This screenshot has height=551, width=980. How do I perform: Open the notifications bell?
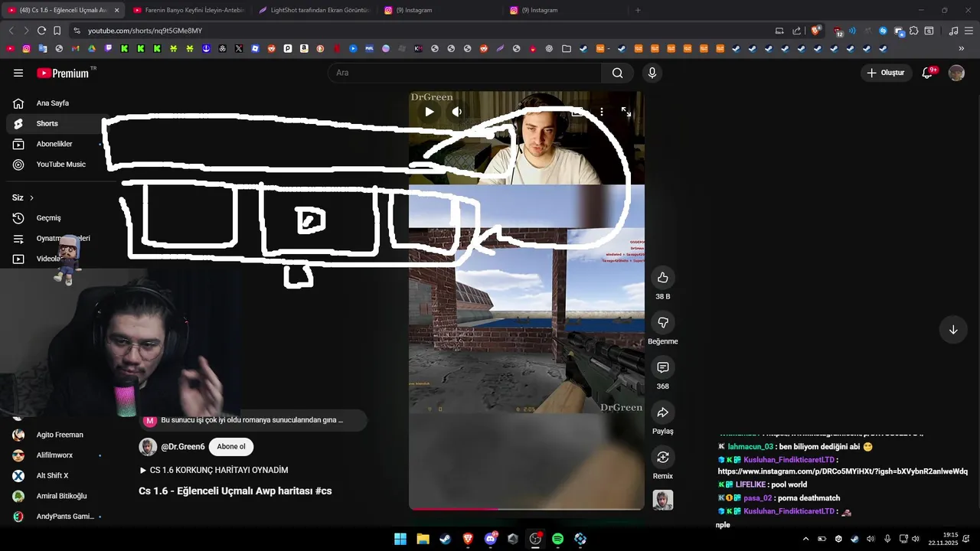pos(927,73)
